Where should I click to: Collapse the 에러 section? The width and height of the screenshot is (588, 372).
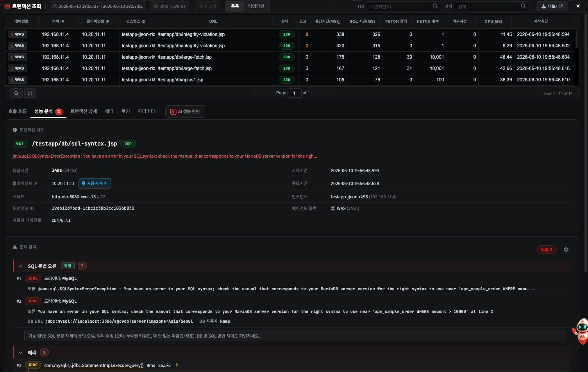[21, 353]
